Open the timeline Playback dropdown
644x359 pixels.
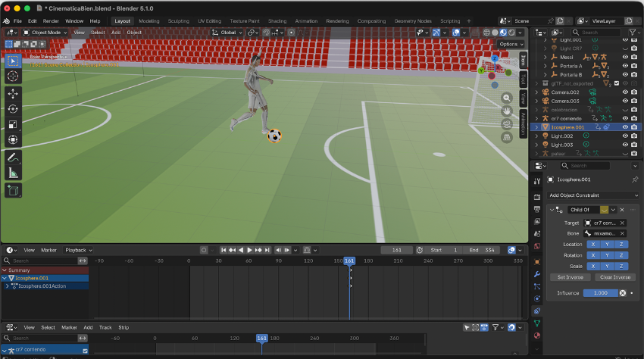[x=78, y=250]
